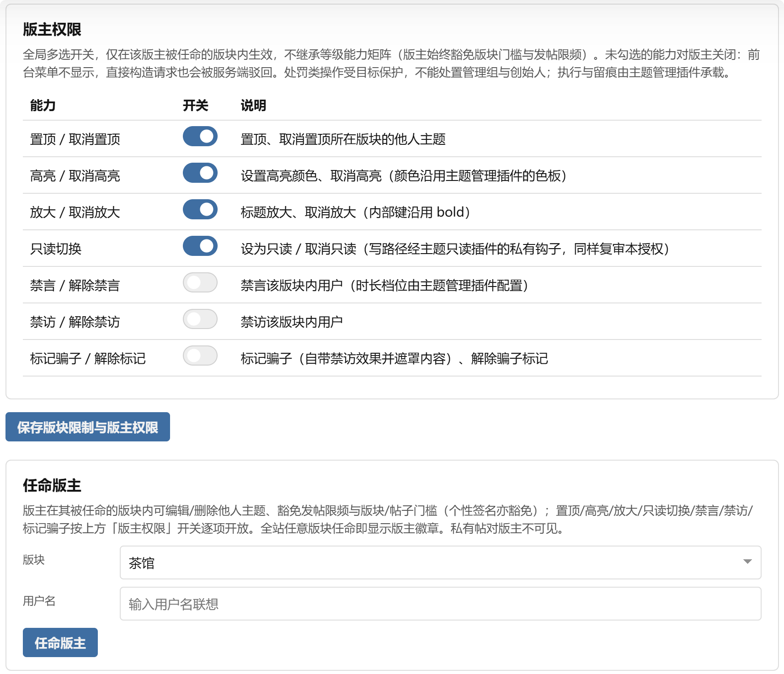Click the 开关 column header
The image size is (784, 674).
[x=196, y=106]
